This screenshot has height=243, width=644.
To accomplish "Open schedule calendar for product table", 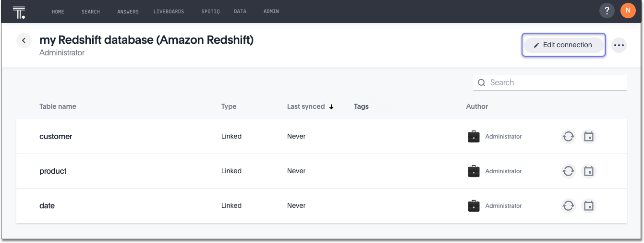I will pos(589,171).
